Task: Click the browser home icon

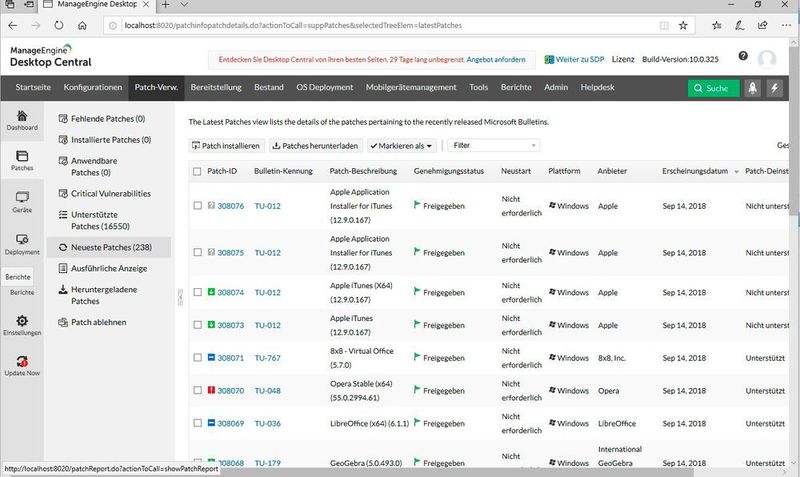Action: point(82,25)
